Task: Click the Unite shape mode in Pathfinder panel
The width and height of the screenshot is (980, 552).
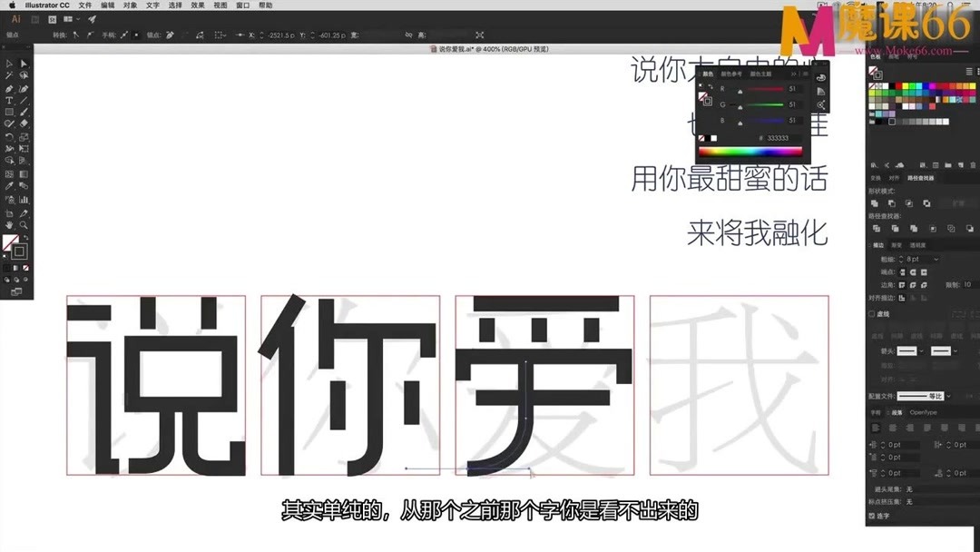Action: click(877, 203)
